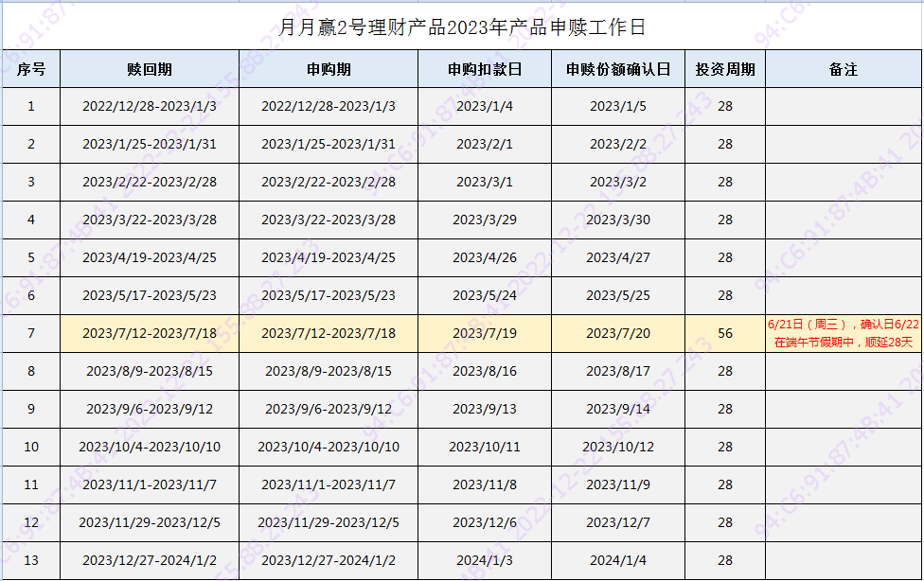
Task: Click cell 2023/11/9
Action: click(x=618, y=484)
